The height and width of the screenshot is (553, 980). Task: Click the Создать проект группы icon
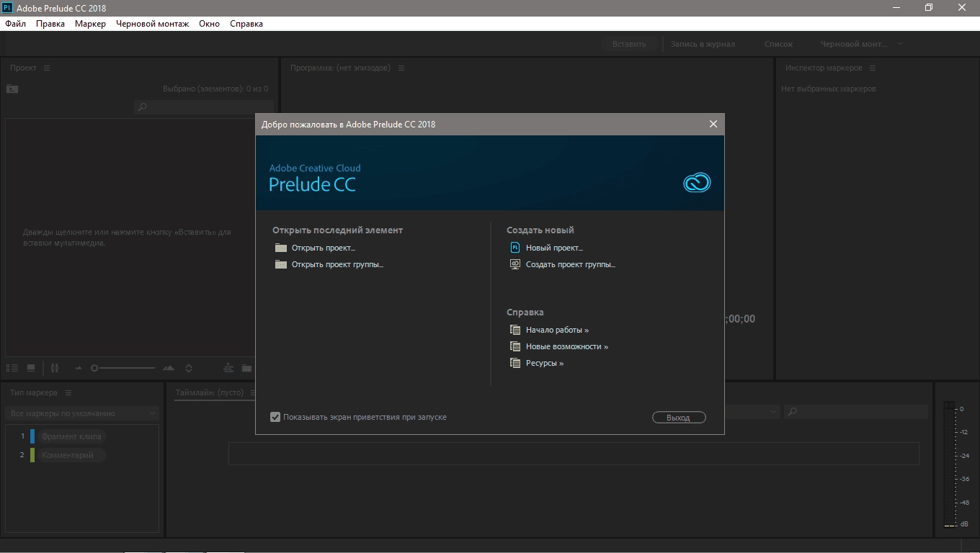[514, 264]
